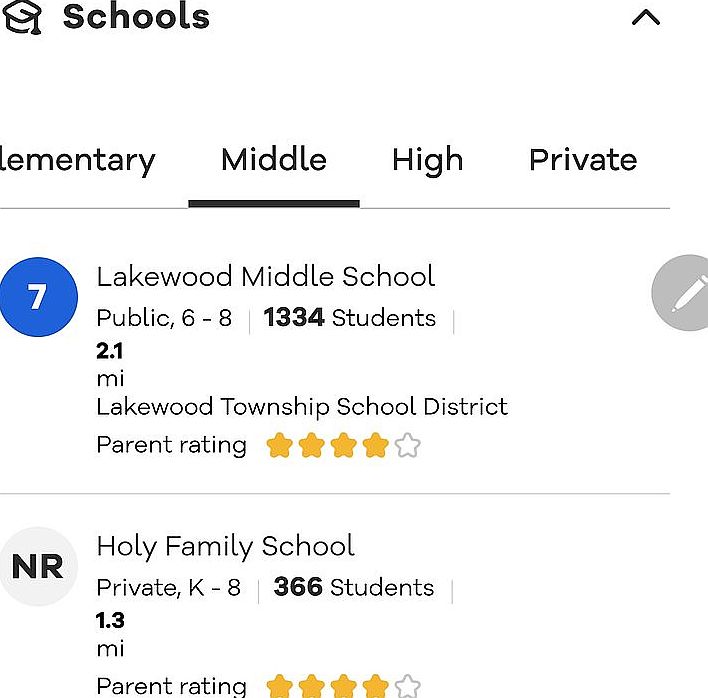Click the blue rating 7 badge

coord(38,297)
